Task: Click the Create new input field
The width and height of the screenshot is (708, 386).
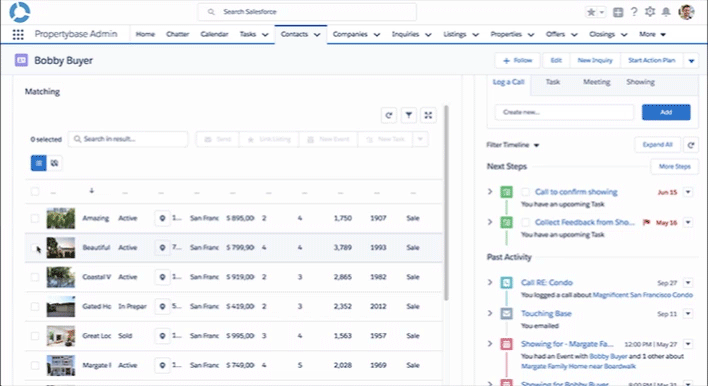Action: pyautogui.click(x=564, y=112)
